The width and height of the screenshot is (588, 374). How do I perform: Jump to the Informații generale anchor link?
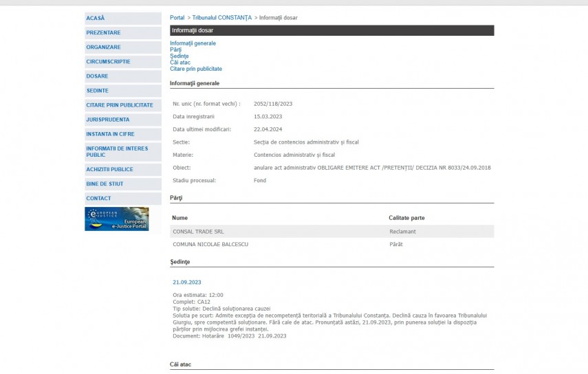[193, 43]
